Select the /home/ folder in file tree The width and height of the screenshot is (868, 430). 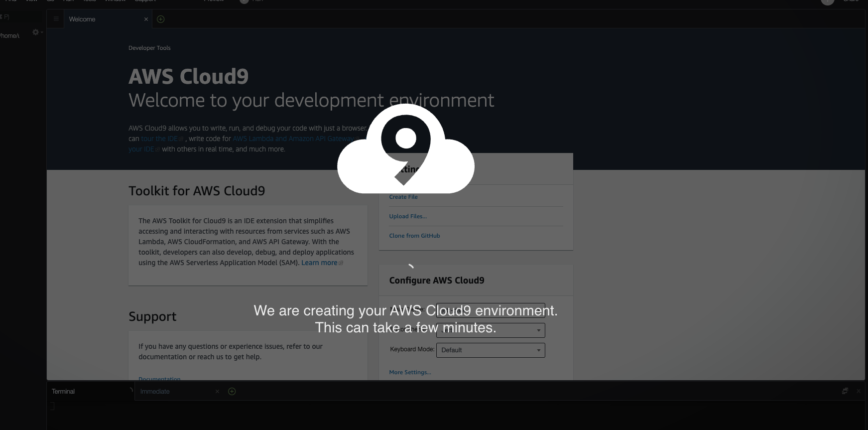point(10,36)
